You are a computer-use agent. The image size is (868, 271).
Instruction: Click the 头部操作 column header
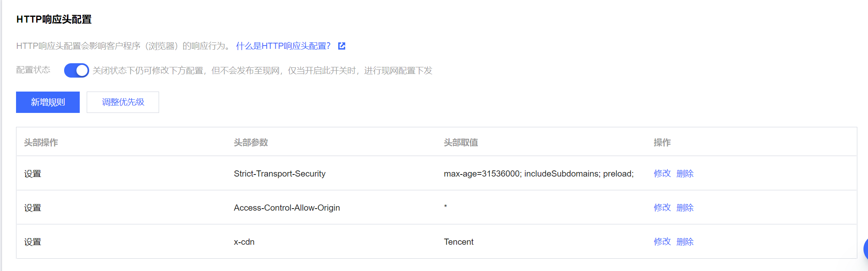41,142
